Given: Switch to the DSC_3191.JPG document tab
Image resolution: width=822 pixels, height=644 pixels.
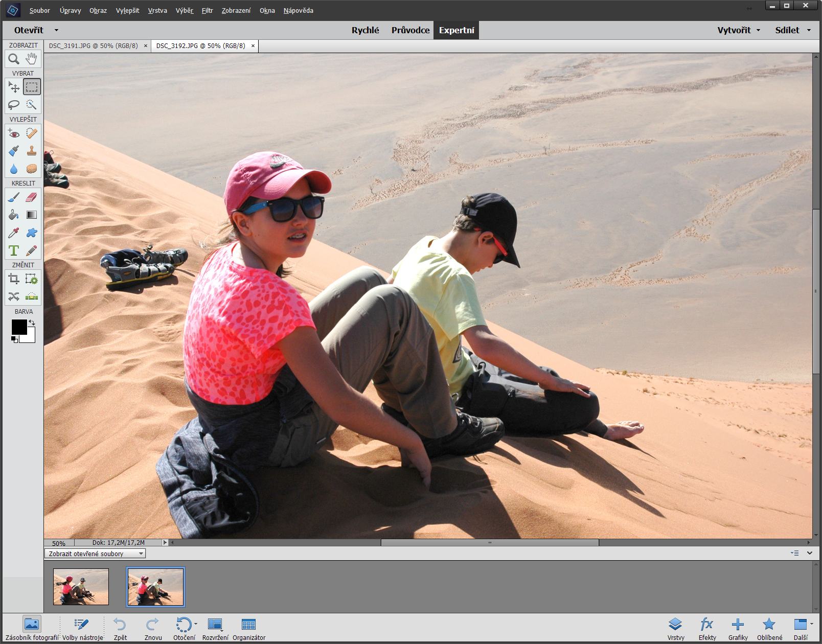Looking at the screenshot, I should pyautogui.click(x=93, y=45).
